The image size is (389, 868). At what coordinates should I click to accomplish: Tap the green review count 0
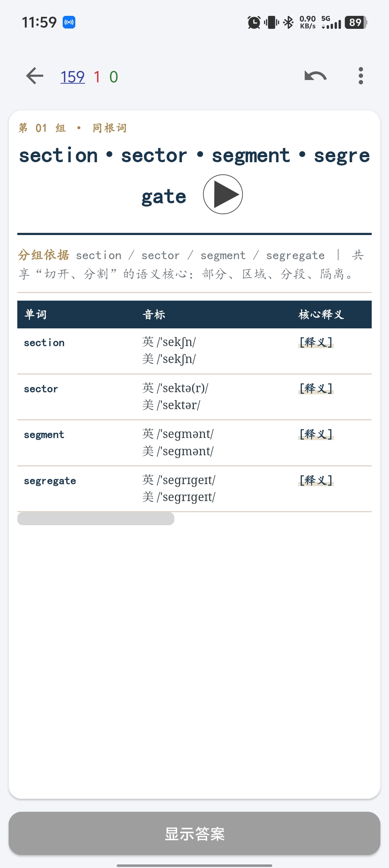point(114,77)
